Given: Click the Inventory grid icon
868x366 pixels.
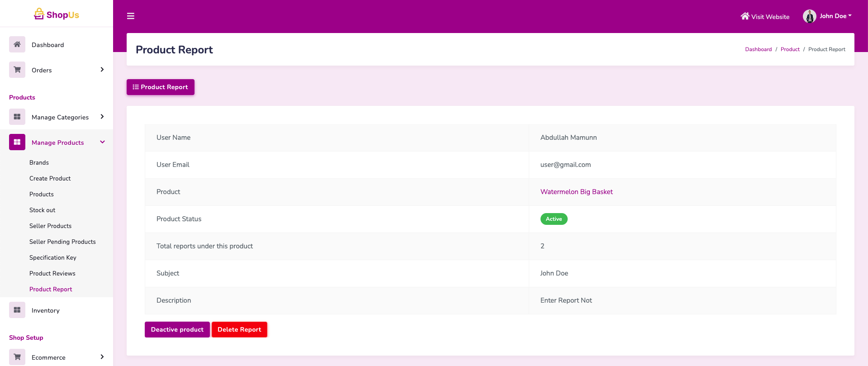Looking at the screenshot, I should coord(17,310).
